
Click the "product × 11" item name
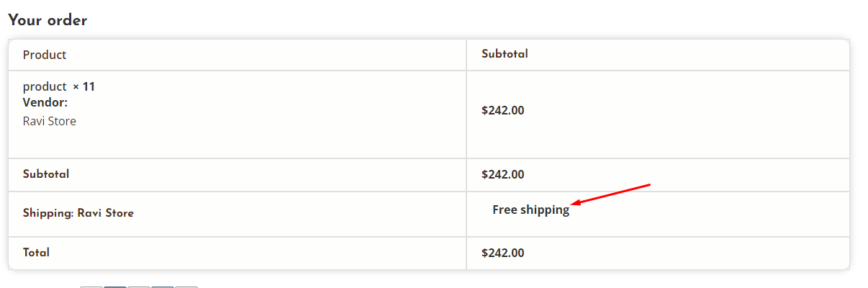click(59, 86)
